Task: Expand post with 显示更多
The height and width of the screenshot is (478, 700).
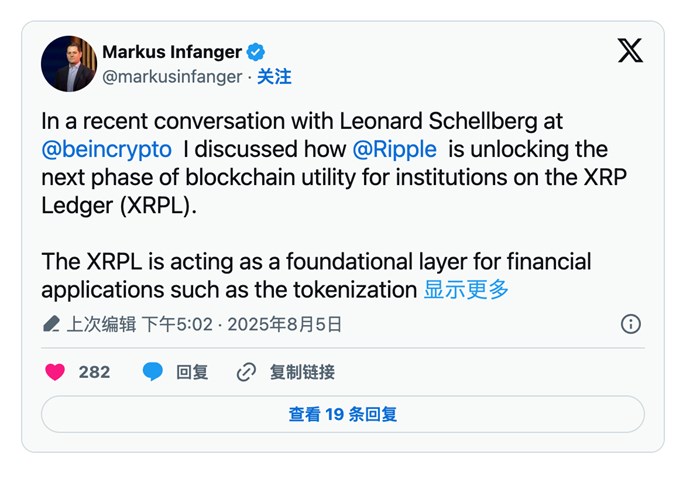Action: pos(466,290)
